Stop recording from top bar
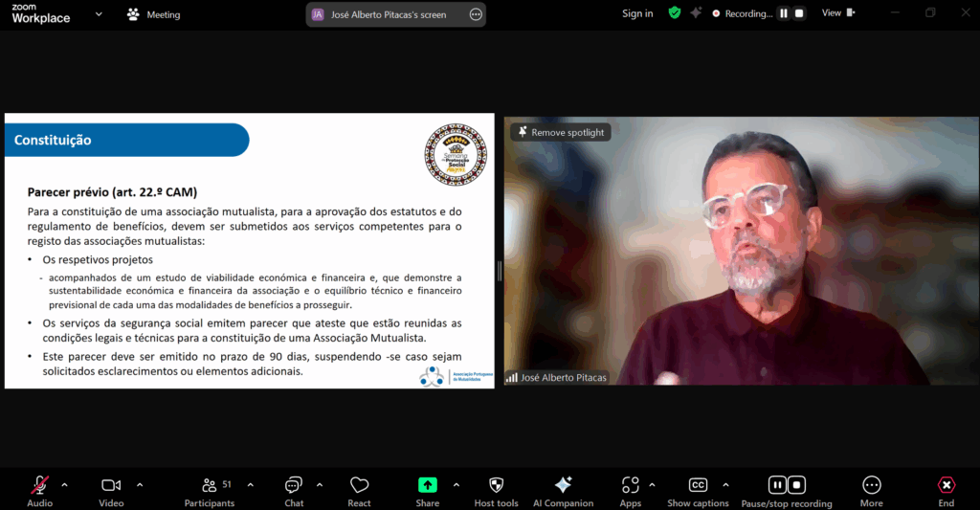The height and width of the screenshot is (510, 980). click(x=799, y=13)
